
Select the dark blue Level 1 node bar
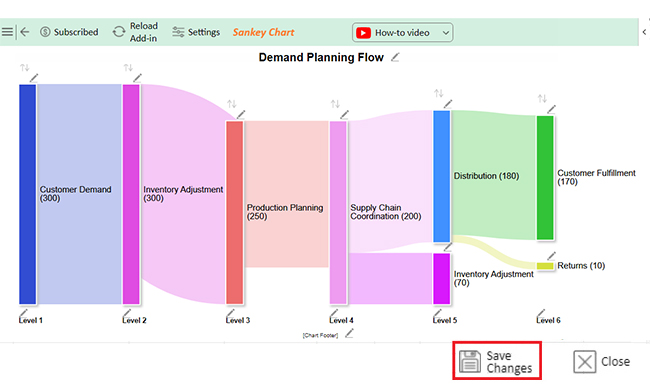point(27,194)
